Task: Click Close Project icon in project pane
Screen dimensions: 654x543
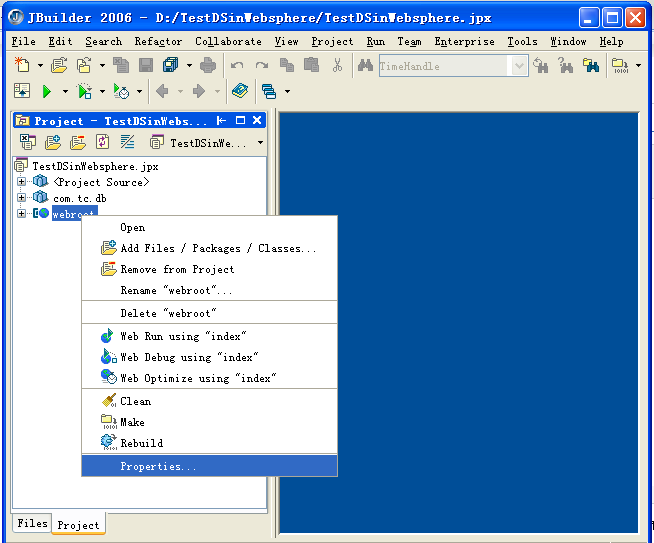Action: pos(28,142)
